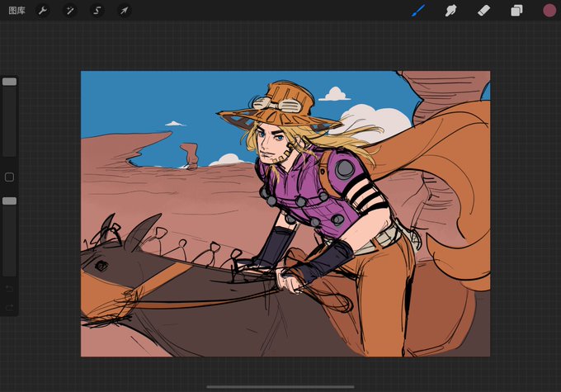Tap the square Modify button in sidebar
Viewport: 561px width, 392px height.
tap(9, 177)
